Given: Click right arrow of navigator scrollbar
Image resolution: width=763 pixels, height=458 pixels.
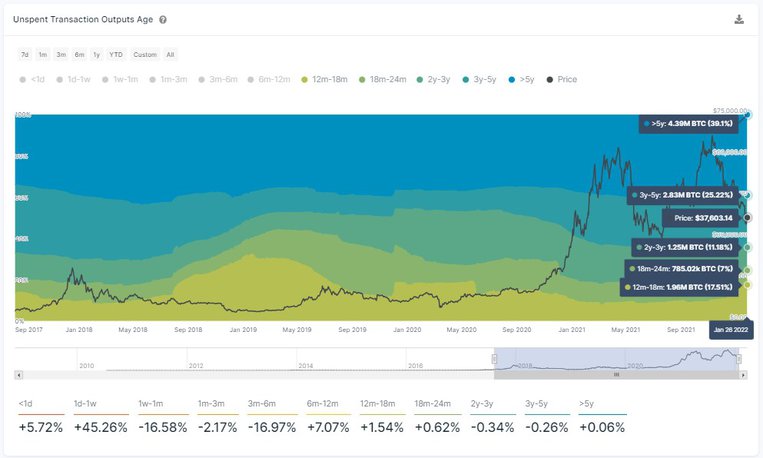Looking at the screenshot, I should coord(743,374).
